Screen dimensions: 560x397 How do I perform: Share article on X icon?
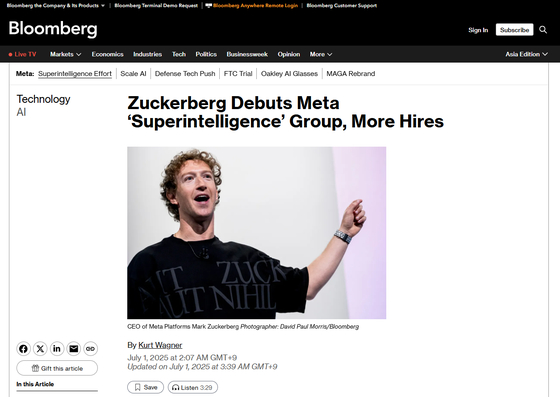(40, 348)
